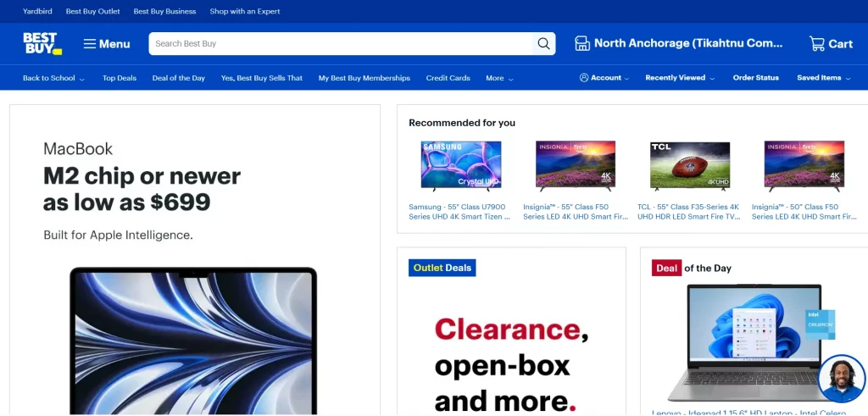Click the Best Buy logo

tap(42, 44)
